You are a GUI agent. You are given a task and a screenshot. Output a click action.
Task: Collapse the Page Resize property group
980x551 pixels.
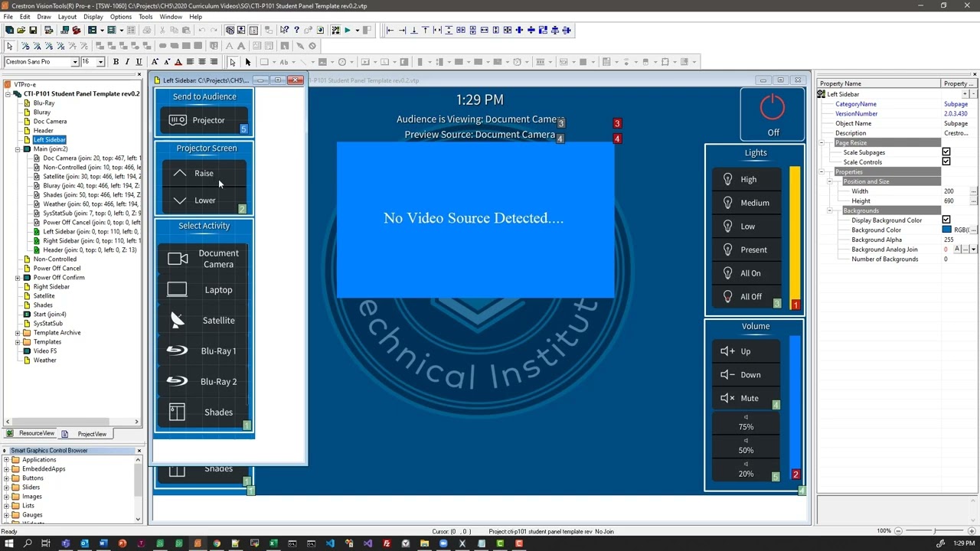pyautogui.click(x=822, y=143)
